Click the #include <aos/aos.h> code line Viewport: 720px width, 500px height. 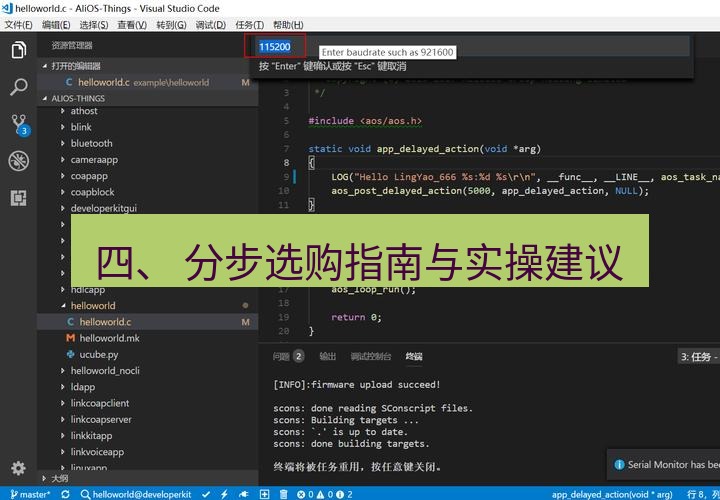365,121
